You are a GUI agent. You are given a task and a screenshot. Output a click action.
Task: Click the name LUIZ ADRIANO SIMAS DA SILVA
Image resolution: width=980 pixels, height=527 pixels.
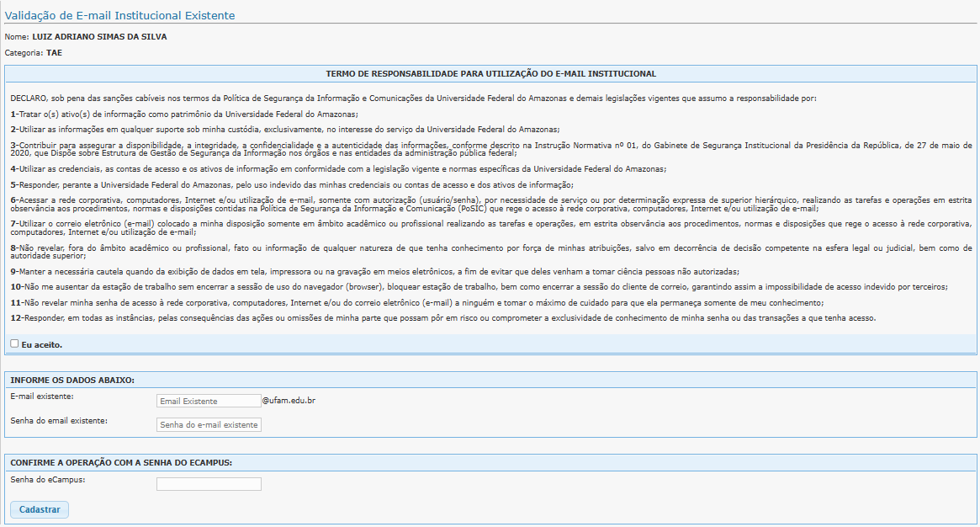(x=99, y=37)
